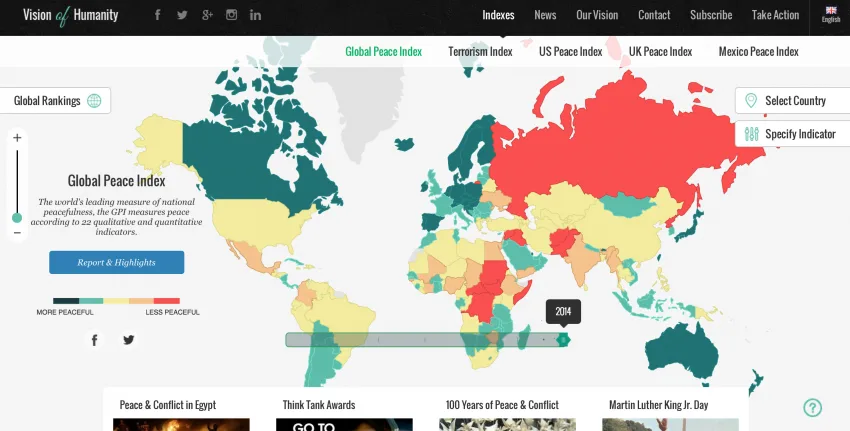
Task: Click the MORE PEACEFUL legend label
Action: (65, 312)
